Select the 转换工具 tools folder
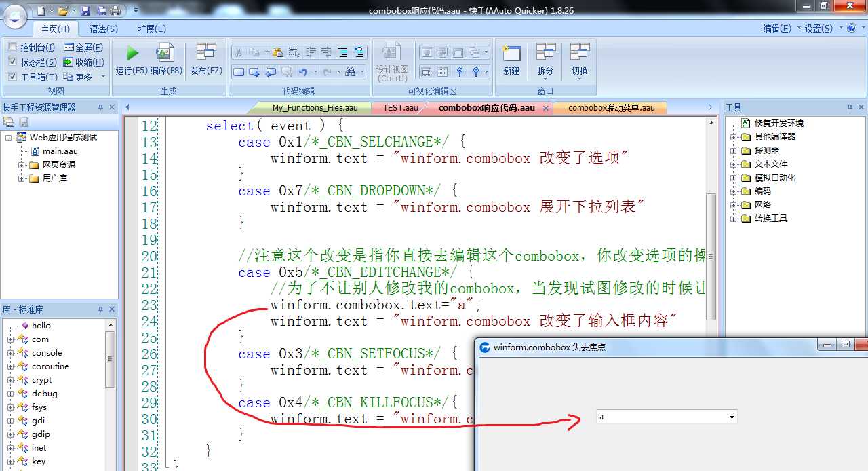 coord(771,219)
